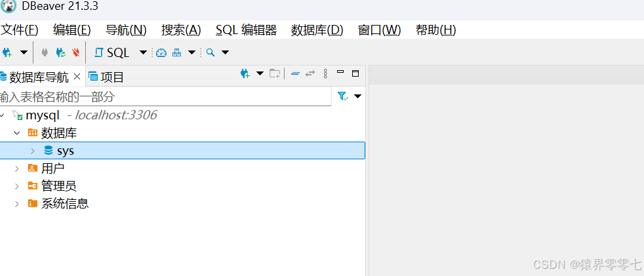Expand the 系统信息 folder
Screen dimensions: 644x276
[x=17, y=204]
